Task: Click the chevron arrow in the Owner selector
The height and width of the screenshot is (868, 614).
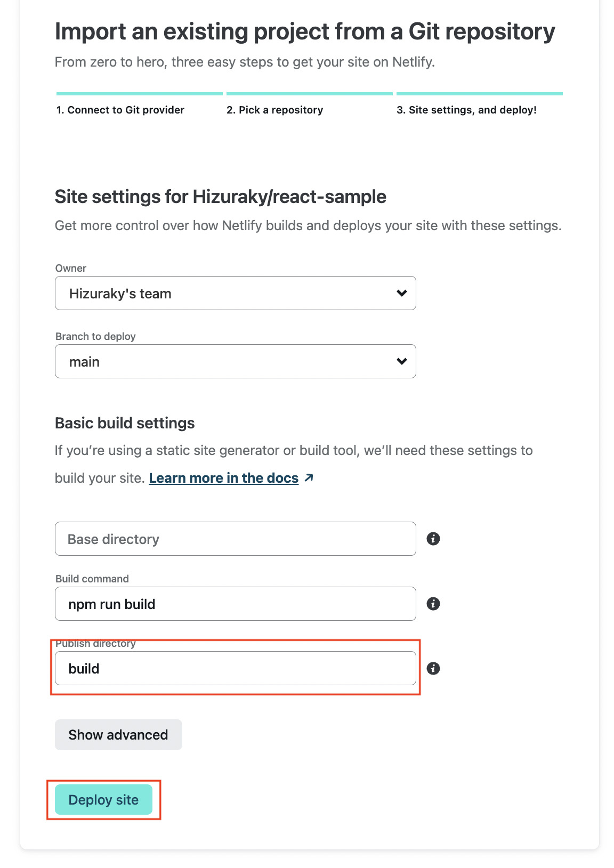Action: tap(402, 293)
